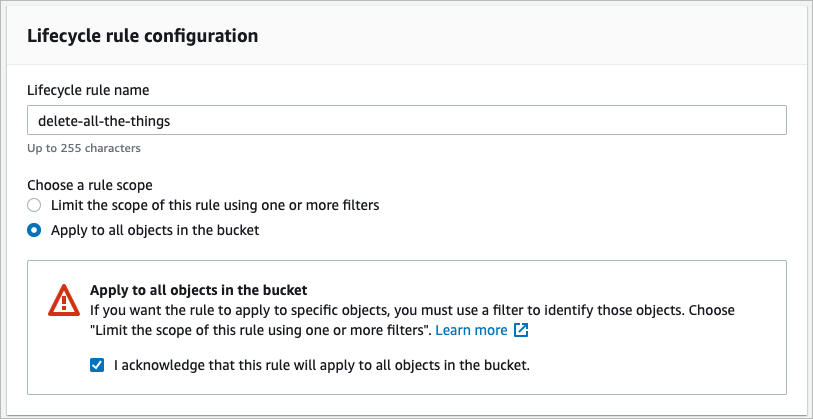
Task: Click the "Up to 255 characters" hint text
Action: click(x=83, y=148)
